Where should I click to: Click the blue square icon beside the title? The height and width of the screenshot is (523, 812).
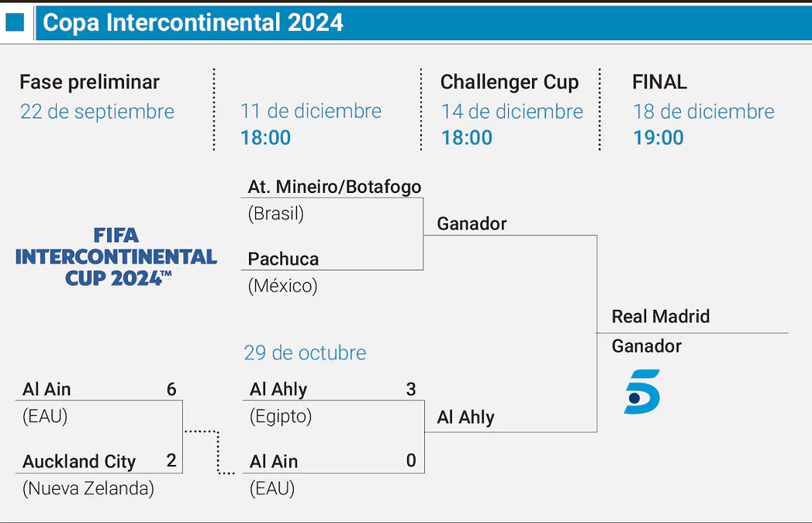[x=15, y=22]
